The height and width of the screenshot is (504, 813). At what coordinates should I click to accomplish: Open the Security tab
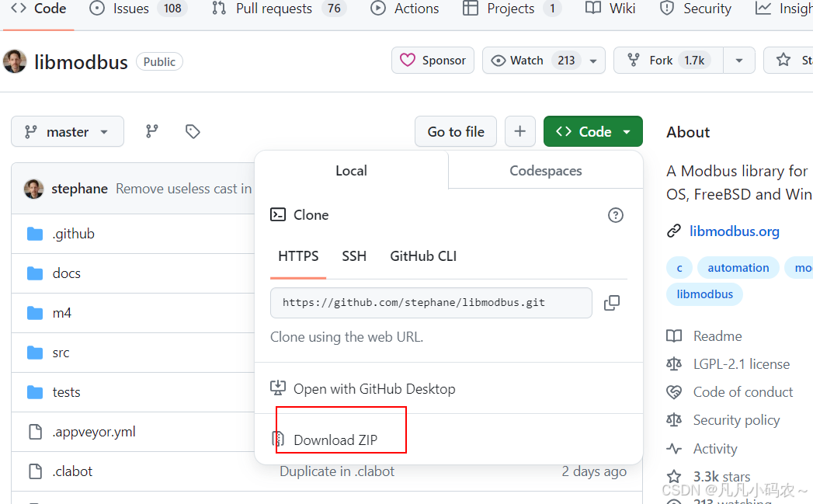695,9
